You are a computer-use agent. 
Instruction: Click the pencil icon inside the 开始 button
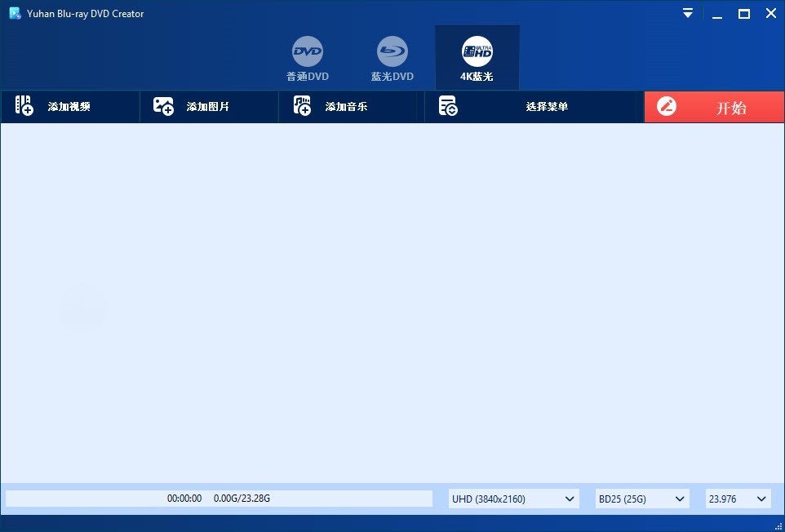pyautogui.click(x=667, y=106)
